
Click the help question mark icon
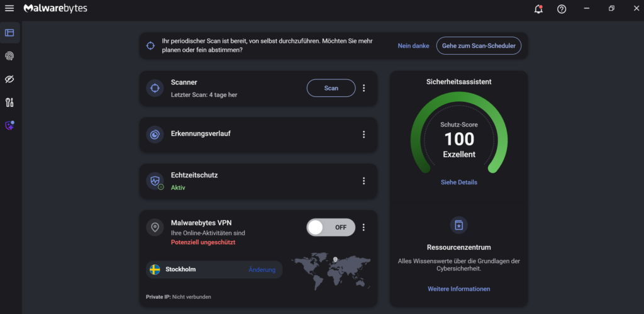[x=562, y=9]
